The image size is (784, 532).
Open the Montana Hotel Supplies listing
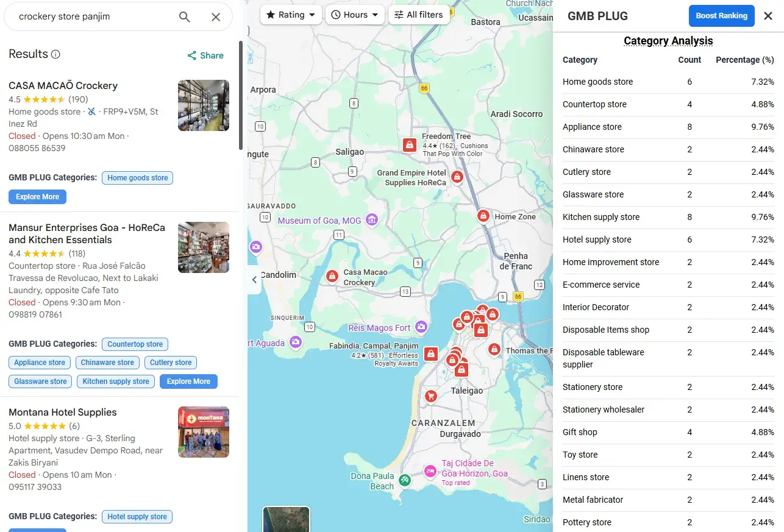click(x=63, y=413)
